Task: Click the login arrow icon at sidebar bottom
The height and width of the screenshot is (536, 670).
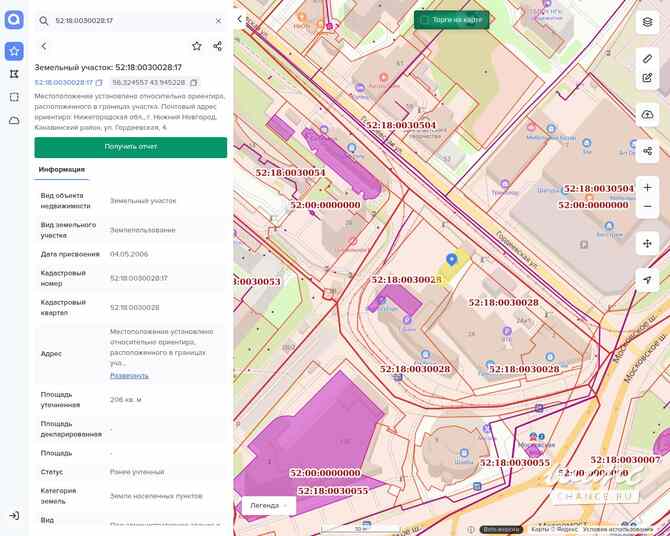Action: 14,515
